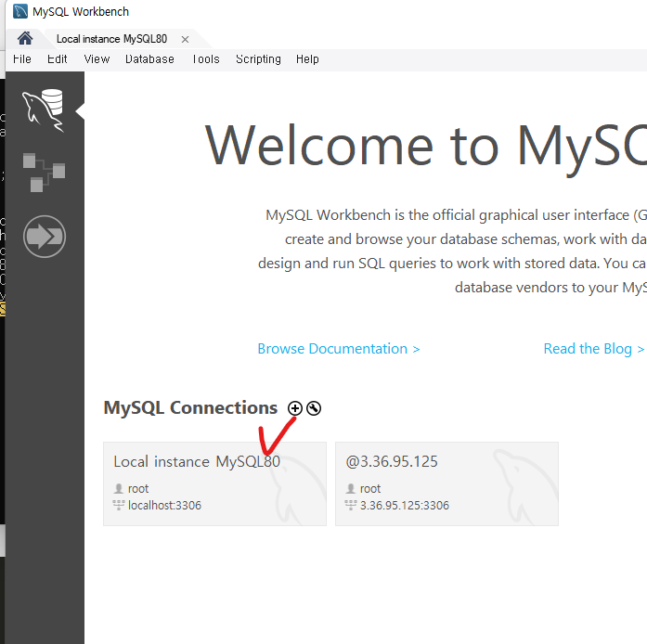The height and width of the screenshot is (644, 647).
Task: Click the Read the Blog link
Action: pos(593,349)
